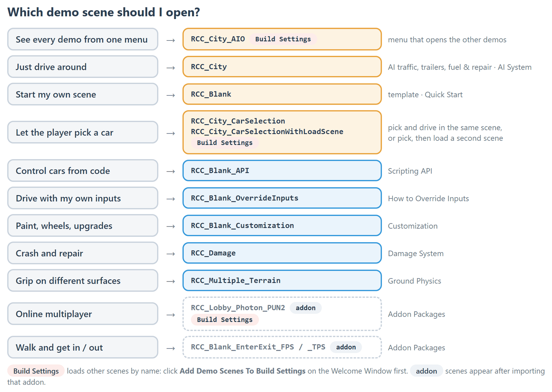The image size is (552, 392).
Task: Click Build Settings badge under CarSelectionWithLoadScene
Action: pos(225,143)
